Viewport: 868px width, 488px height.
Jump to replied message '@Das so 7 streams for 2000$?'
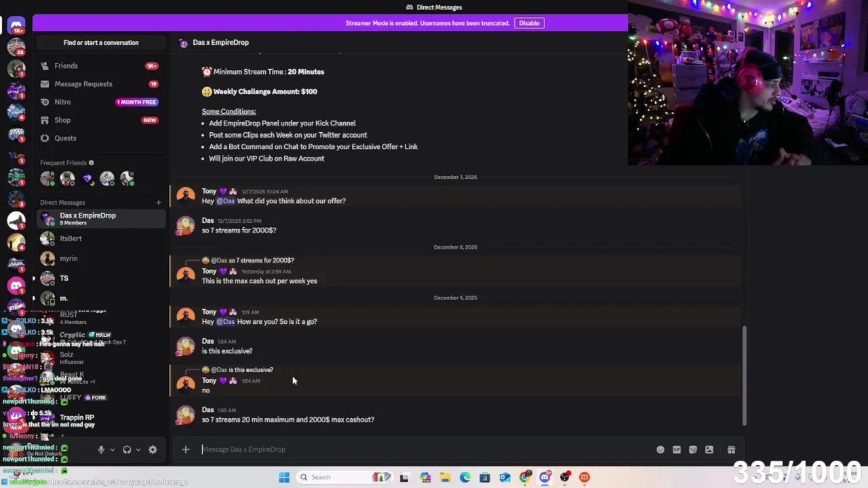pyautogui.click(x=252, y=260)
